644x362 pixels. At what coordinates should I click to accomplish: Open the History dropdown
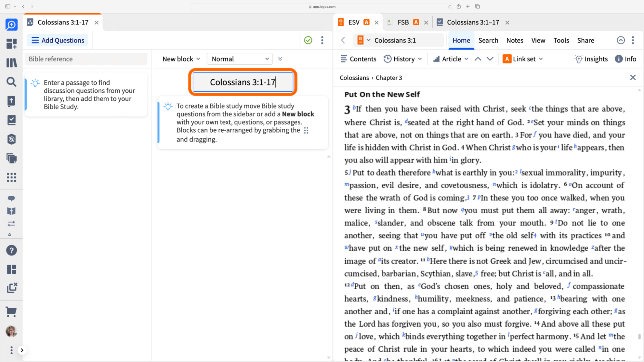click(403, 59)
